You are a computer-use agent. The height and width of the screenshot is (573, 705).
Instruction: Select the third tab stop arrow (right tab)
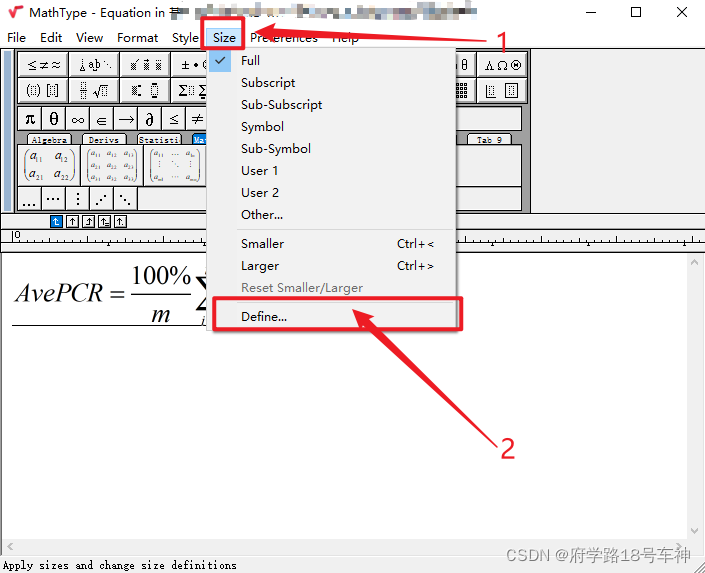pos(89,222)
